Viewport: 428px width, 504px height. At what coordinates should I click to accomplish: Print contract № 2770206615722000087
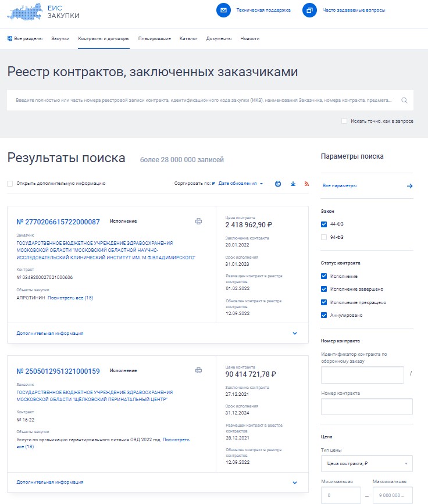pos(199,221)
